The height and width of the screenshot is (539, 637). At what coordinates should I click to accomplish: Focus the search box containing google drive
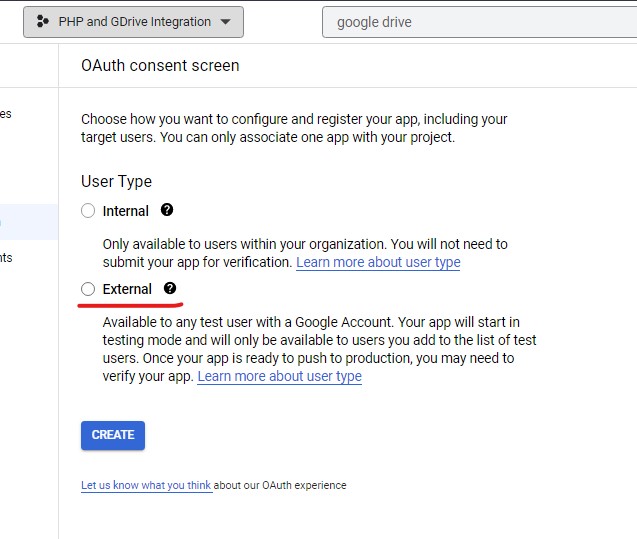[x=479, y=22]
